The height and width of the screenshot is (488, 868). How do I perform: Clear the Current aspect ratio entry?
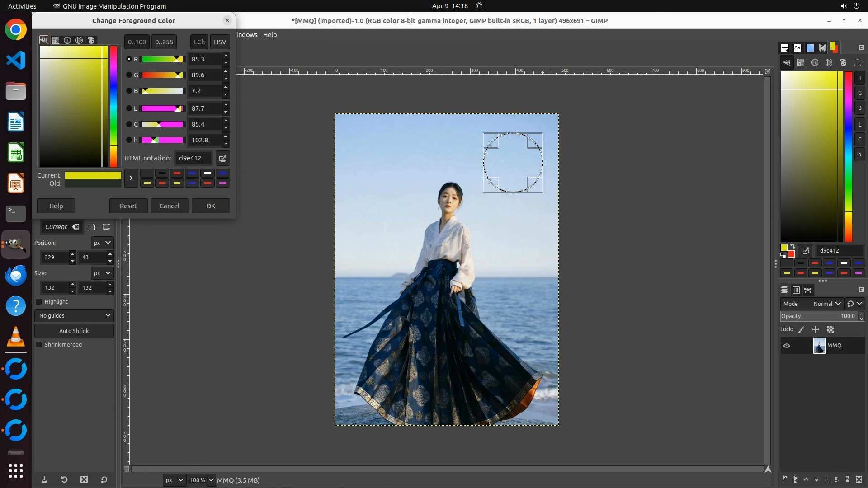(x=76, y=227)
